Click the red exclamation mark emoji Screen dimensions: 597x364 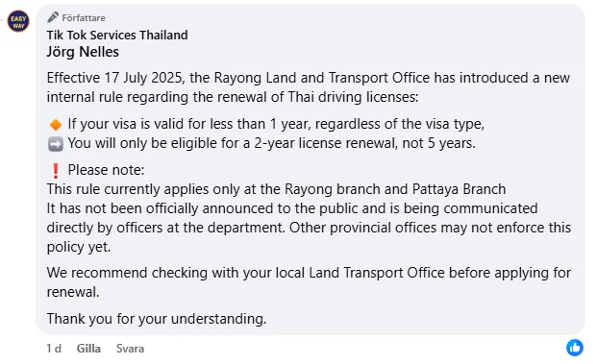pos(56,171)
